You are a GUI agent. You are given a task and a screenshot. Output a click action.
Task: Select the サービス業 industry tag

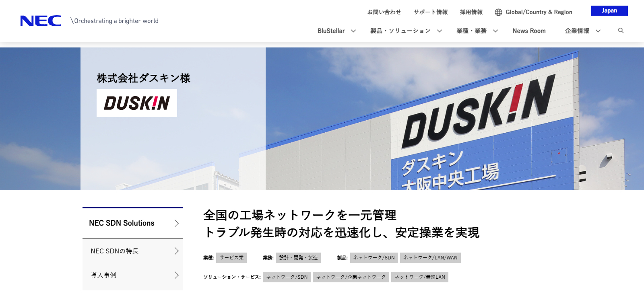point(231,258)
